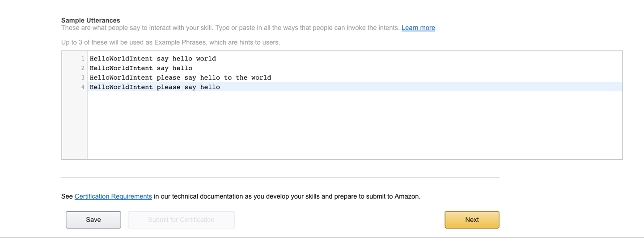Click the word "world" on line 1

pos(206,59)
